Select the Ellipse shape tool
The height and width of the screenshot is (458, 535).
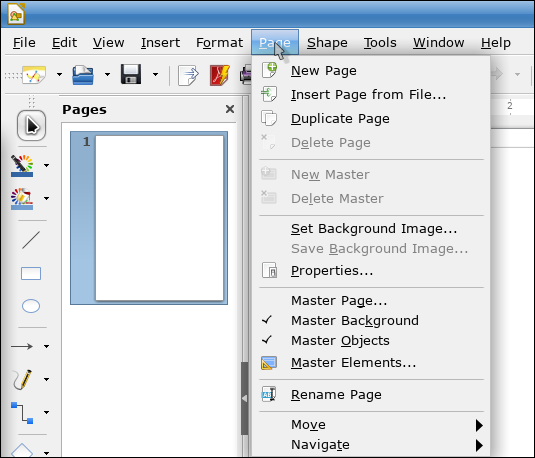click(x=31, y=306)
